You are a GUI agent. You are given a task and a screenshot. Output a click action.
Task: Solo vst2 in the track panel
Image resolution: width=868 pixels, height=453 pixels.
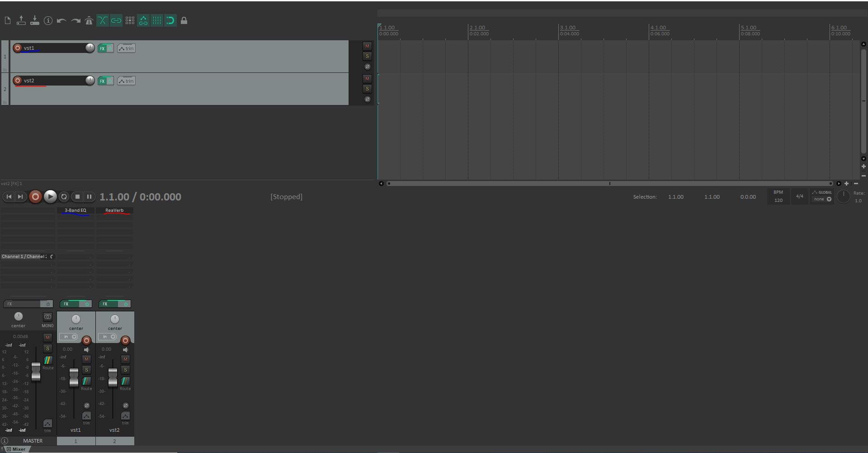coord(367,89)
